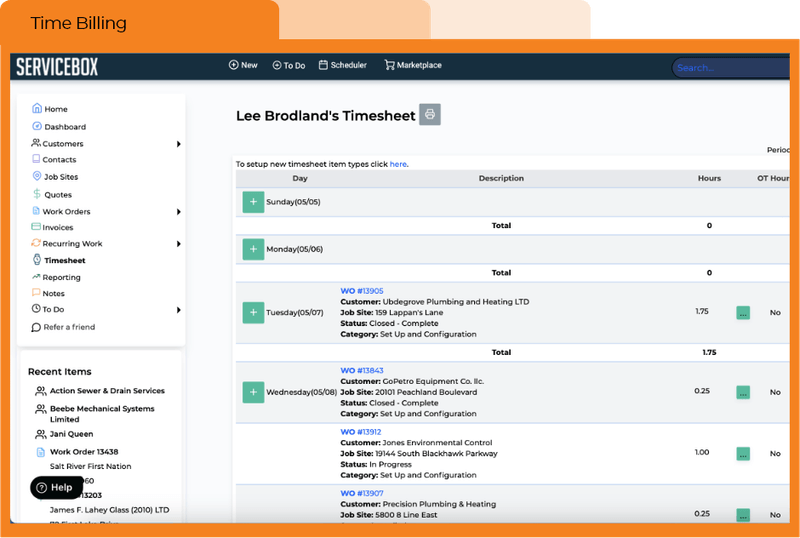Click the Reporting chart icon
Screen dimensions: 800x538
click(36, 277)
